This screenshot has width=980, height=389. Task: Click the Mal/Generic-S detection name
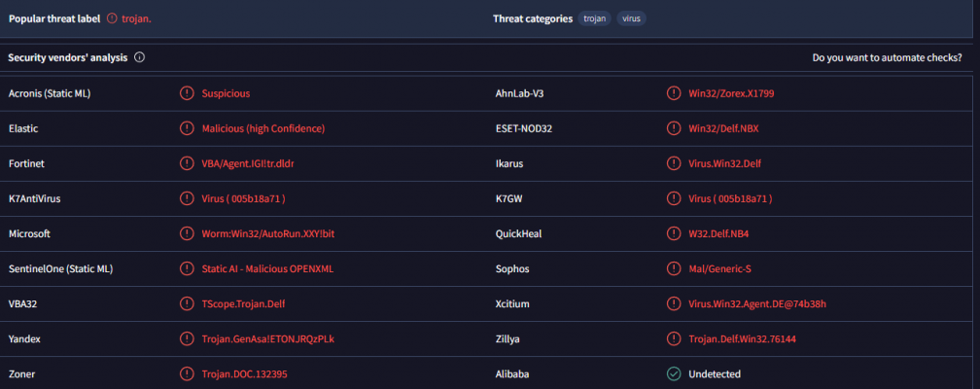pos(720,268)
